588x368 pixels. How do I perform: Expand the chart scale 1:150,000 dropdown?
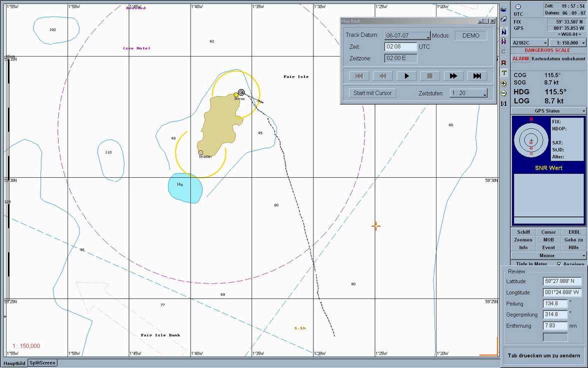click(x=583, y=43)
